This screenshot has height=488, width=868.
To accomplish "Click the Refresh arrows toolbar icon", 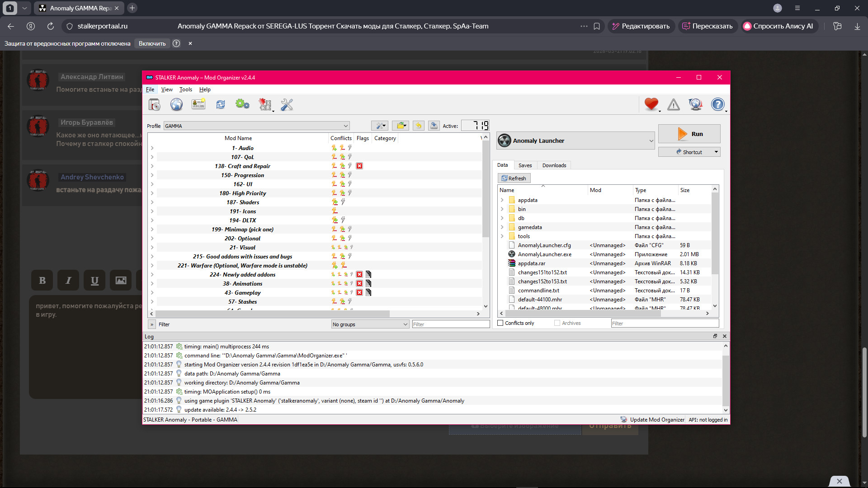I will 221,105.
